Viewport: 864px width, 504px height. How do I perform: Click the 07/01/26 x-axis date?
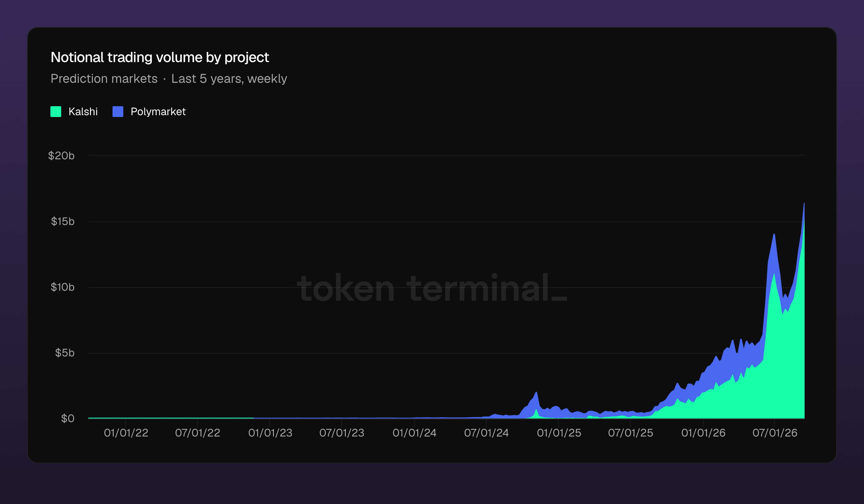775,433
